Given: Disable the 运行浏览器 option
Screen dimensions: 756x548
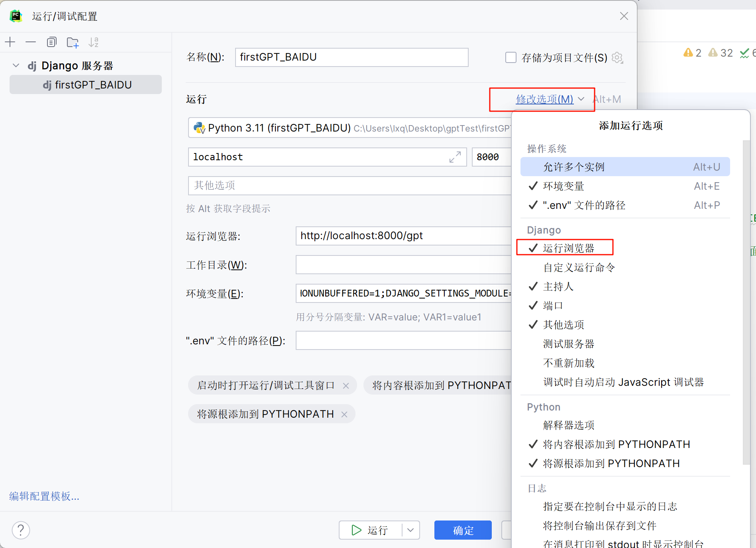Looking at the screenshot, I should [568, 247].
